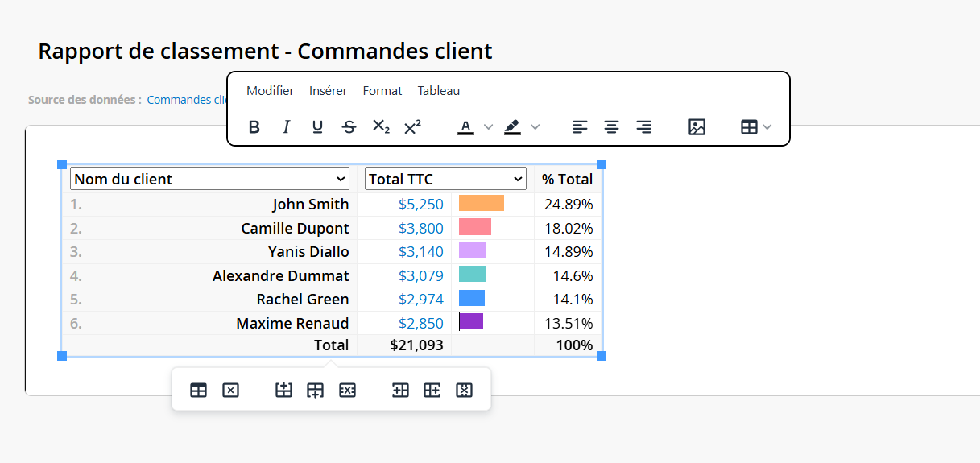Open the Insérer menu
This screenshot has height=463, width=980.
tap(328, 91)
